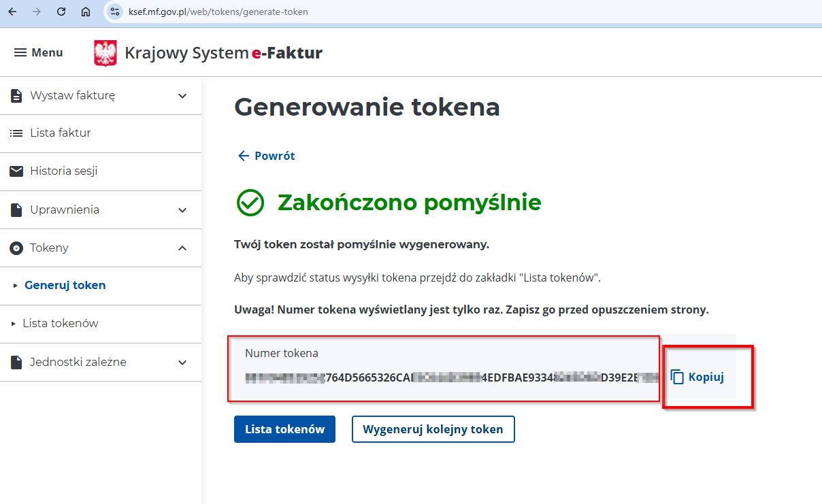Click the browser back arrow
The height and width of the screenshot is (504, 822).
tap(12, 12)
